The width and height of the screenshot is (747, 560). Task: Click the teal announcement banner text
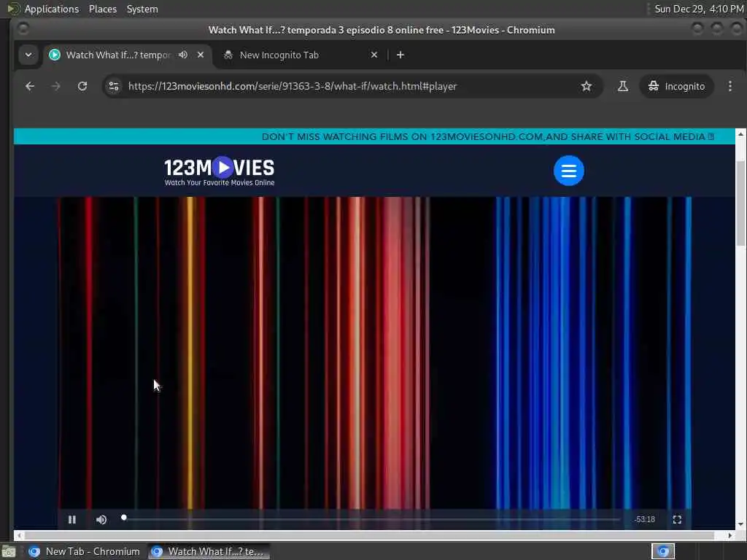coord(488,136)
